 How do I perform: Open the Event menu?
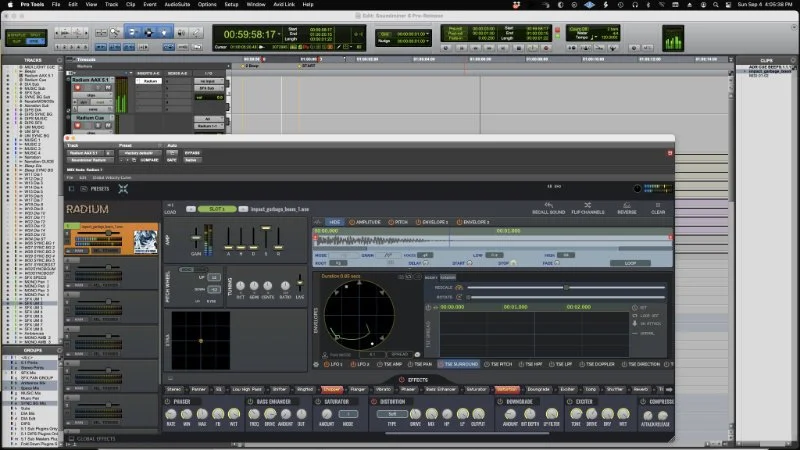tap(149, 5)
